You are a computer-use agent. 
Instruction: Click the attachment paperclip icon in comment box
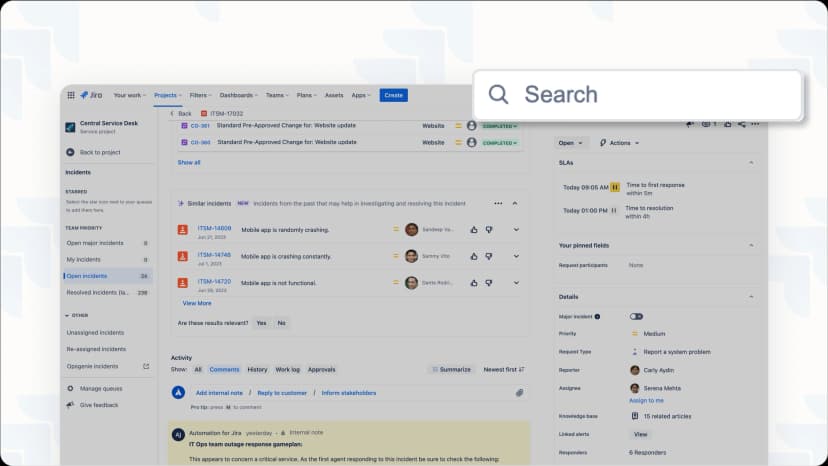tap(520, 393)
